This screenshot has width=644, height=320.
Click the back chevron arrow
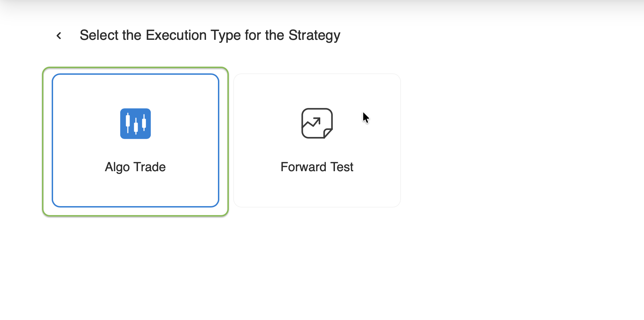[x=59, y=36]
